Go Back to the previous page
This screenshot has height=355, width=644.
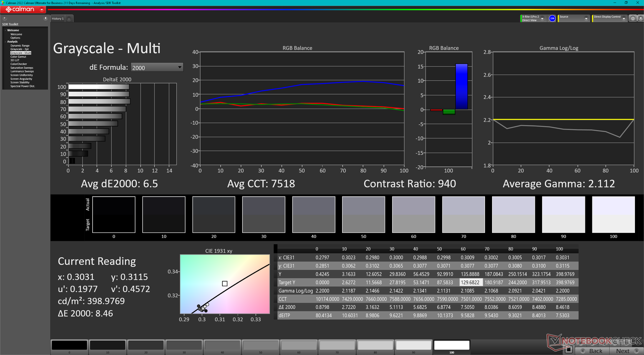(x=593, y=351)
